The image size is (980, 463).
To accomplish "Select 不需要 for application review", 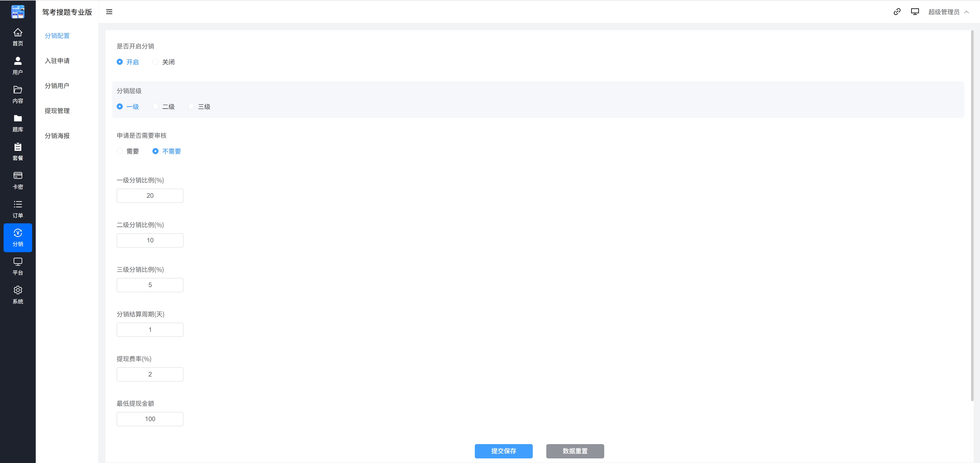I will 167,151.
